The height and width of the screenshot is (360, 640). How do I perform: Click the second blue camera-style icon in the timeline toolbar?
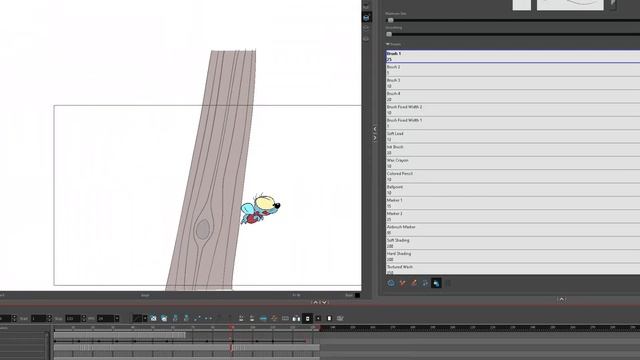coord(164,318)
